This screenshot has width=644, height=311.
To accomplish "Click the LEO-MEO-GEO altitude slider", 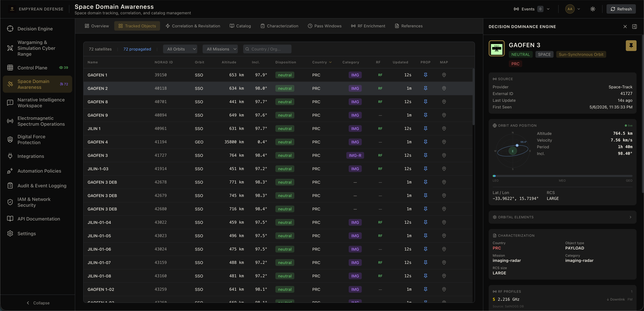I will (x=563, y=176).
